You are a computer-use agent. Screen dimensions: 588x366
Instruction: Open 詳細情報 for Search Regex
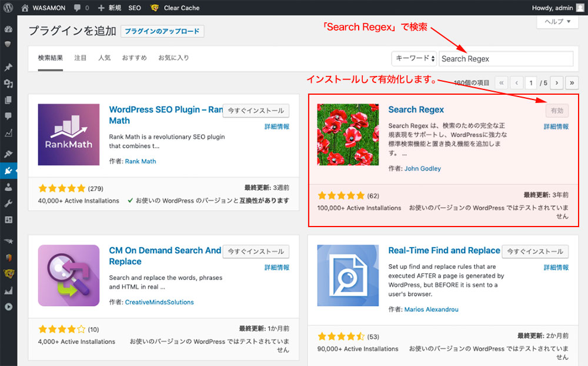556,127
